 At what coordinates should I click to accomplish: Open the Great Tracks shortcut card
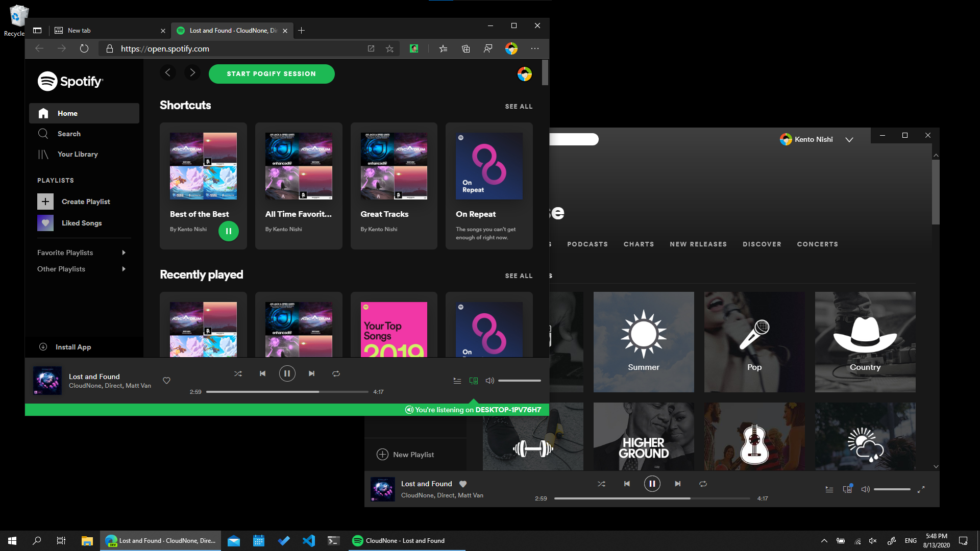point(394,186)
